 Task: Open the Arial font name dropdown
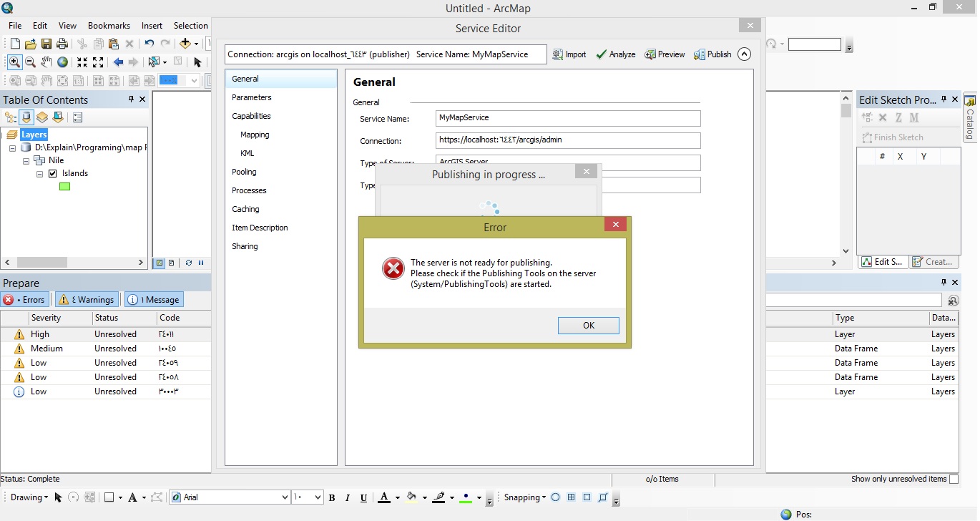[x=284, y=497]
